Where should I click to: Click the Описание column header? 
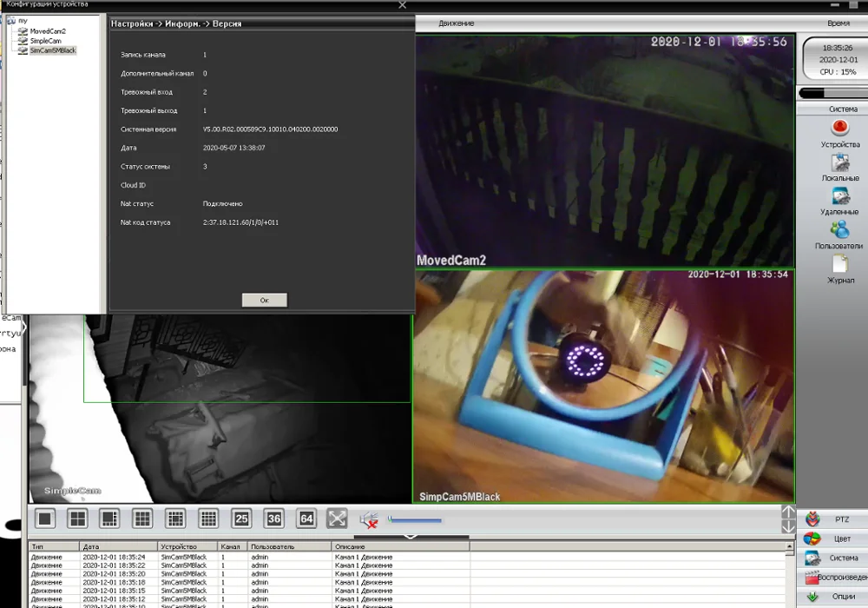[400, 546]
